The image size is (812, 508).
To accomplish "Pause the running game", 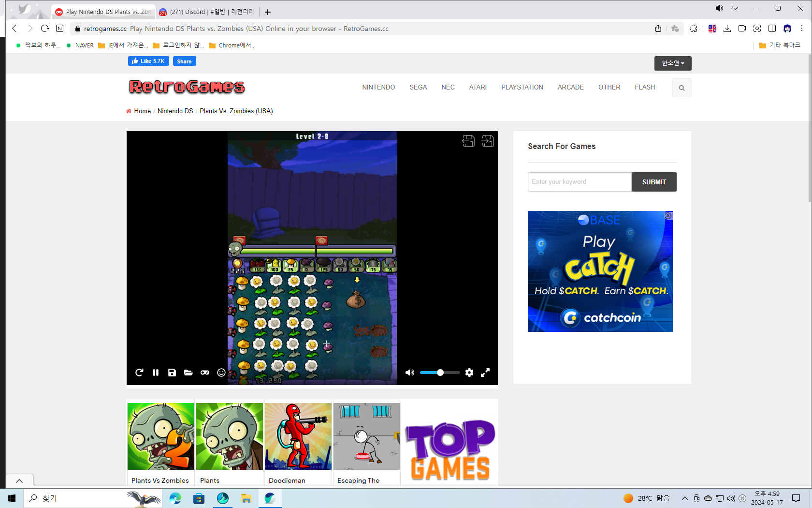I will [156, 373].
